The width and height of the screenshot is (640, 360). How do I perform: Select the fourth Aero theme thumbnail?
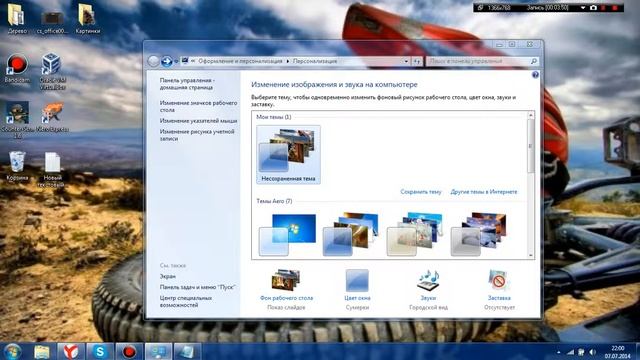point(479,234)
